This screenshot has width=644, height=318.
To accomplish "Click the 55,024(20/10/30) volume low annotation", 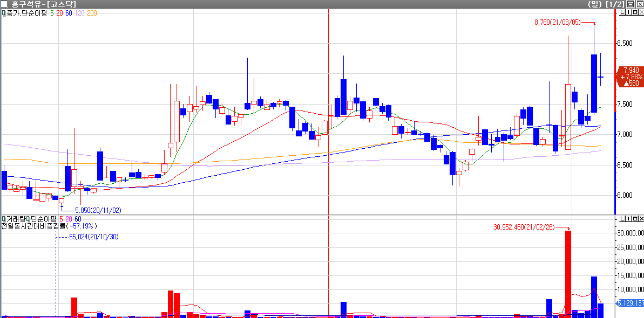I will (x=93, y=237).
